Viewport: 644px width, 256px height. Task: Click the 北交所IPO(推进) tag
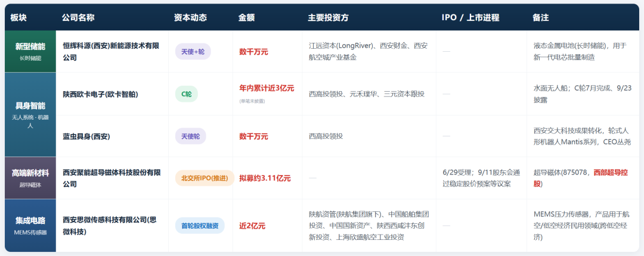205,178
